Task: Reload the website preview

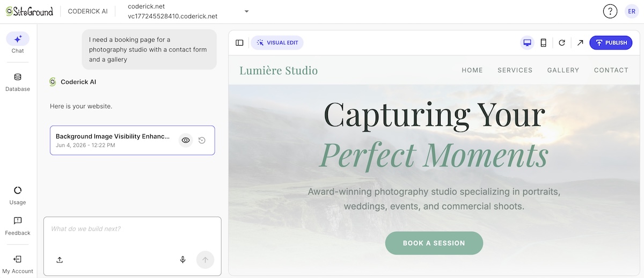Action: [562, 43]
